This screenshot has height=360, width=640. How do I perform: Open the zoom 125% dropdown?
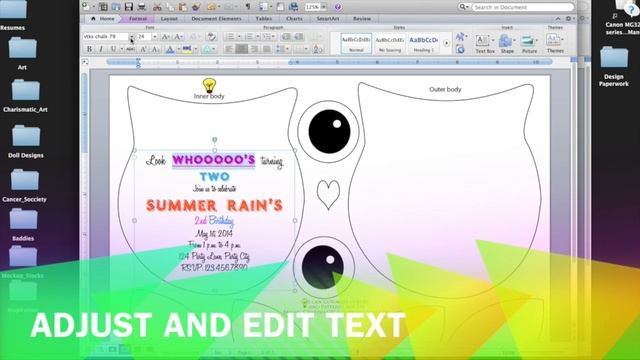coord(324,7)
